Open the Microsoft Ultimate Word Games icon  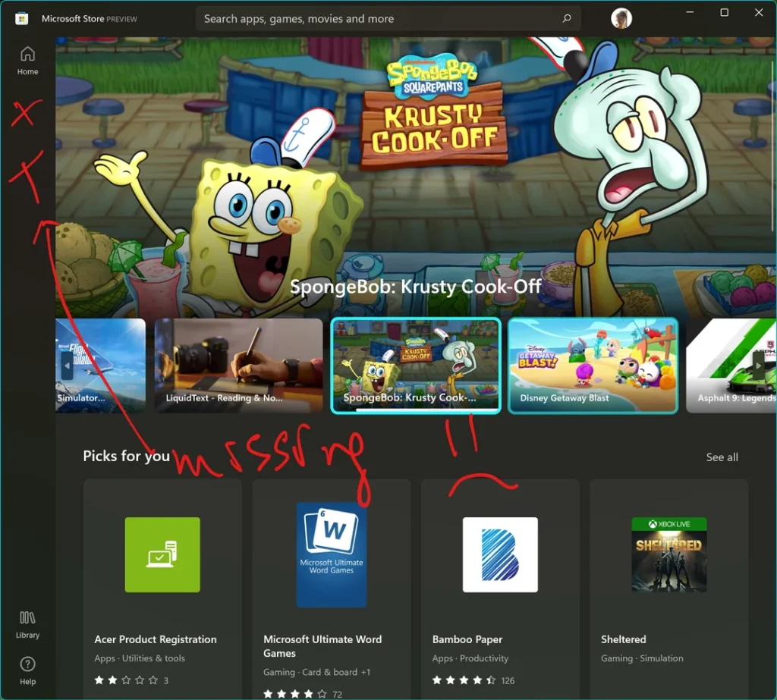coord(332,555)
